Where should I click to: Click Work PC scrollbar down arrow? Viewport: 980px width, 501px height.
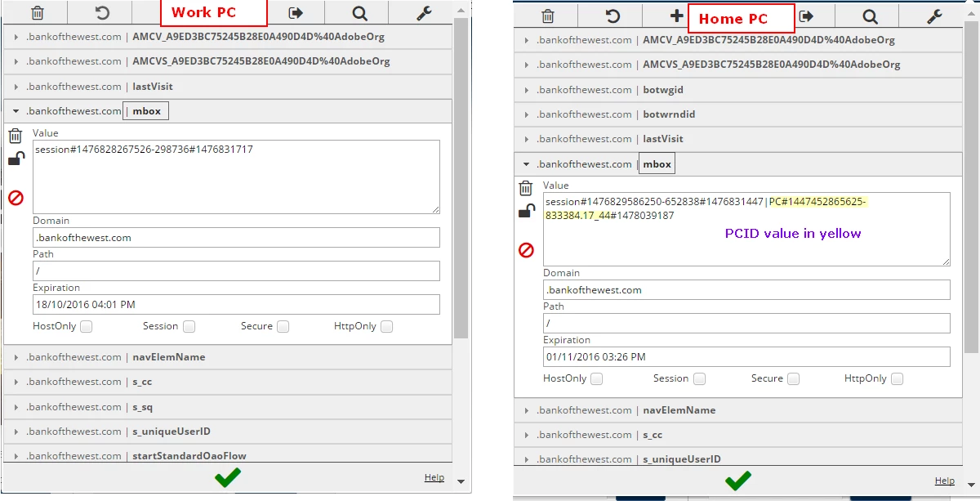[461, 482]
